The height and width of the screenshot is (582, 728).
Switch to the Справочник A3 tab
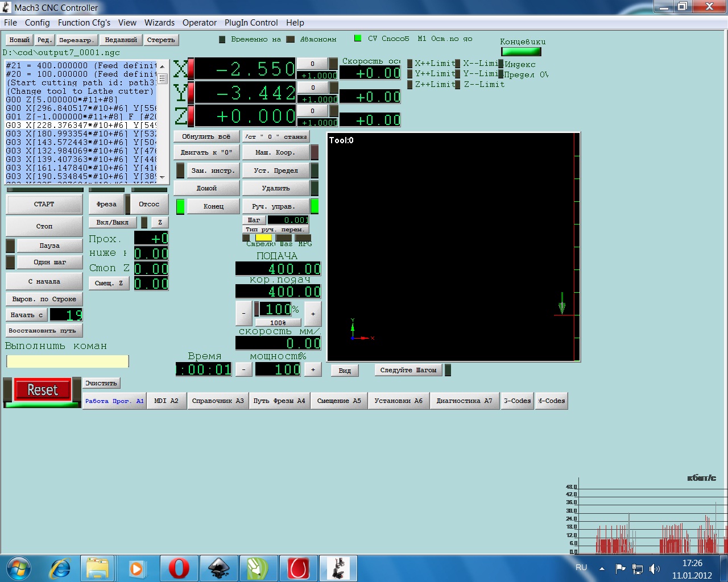[x=218, y=401]
